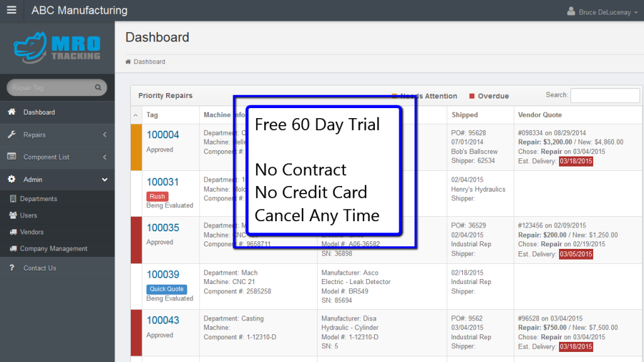Click the breadcrumb home icon under Dashboard title
The height and width of the screenshot is (362, 644).
(130, 62)
